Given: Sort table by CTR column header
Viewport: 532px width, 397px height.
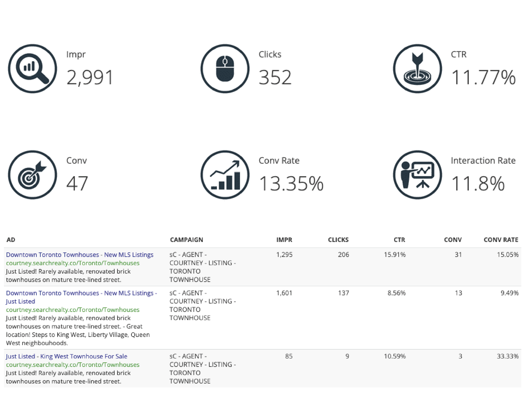Looking at the screenshot, I should point(399,240).
